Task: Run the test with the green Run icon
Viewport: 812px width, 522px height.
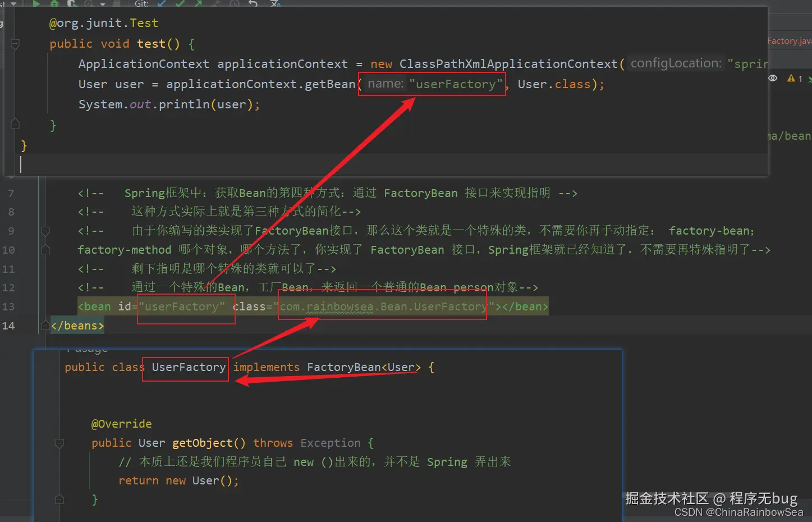Action: pyautogui.click(x=36, y=3)
